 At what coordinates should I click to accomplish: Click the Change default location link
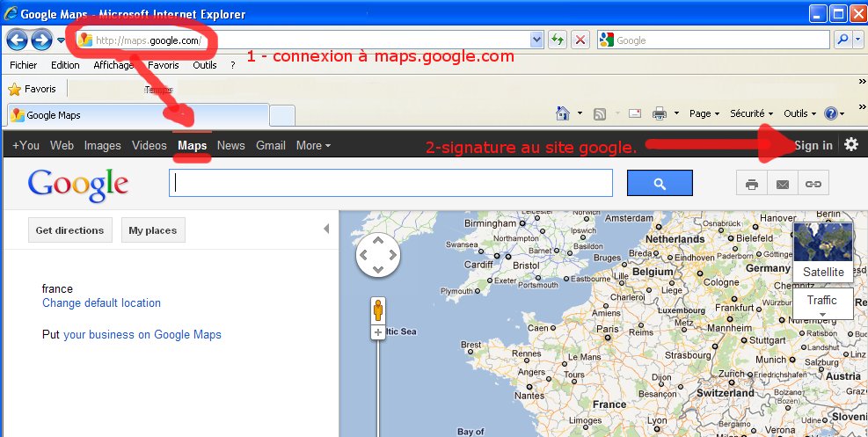point(101,302)
